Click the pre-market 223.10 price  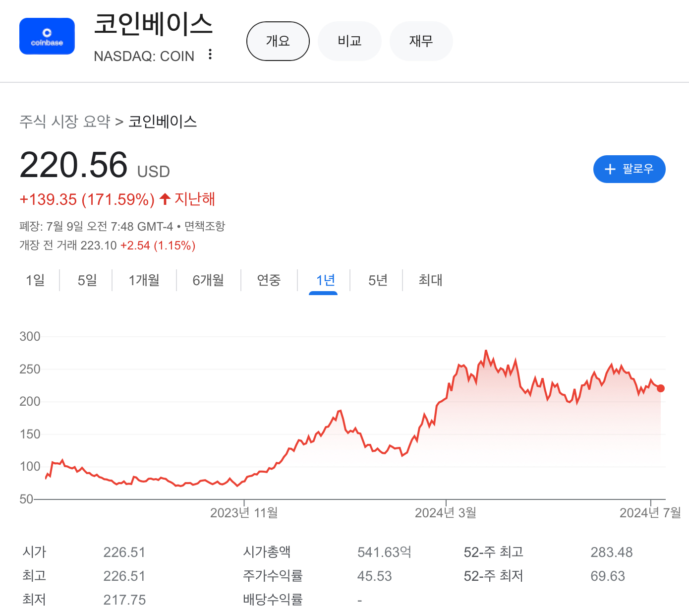pyautogui.click(x=99, y=246)
